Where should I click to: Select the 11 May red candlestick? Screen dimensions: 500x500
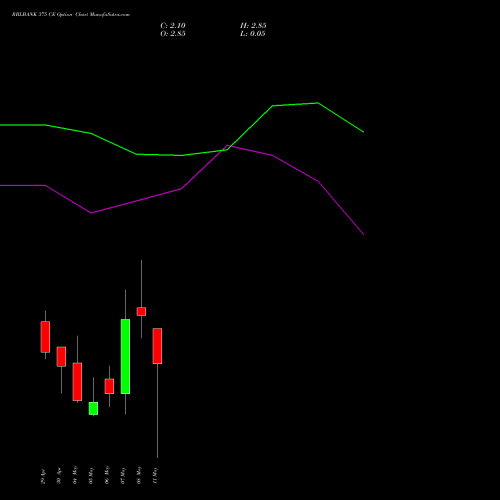[x=157, y=346]
